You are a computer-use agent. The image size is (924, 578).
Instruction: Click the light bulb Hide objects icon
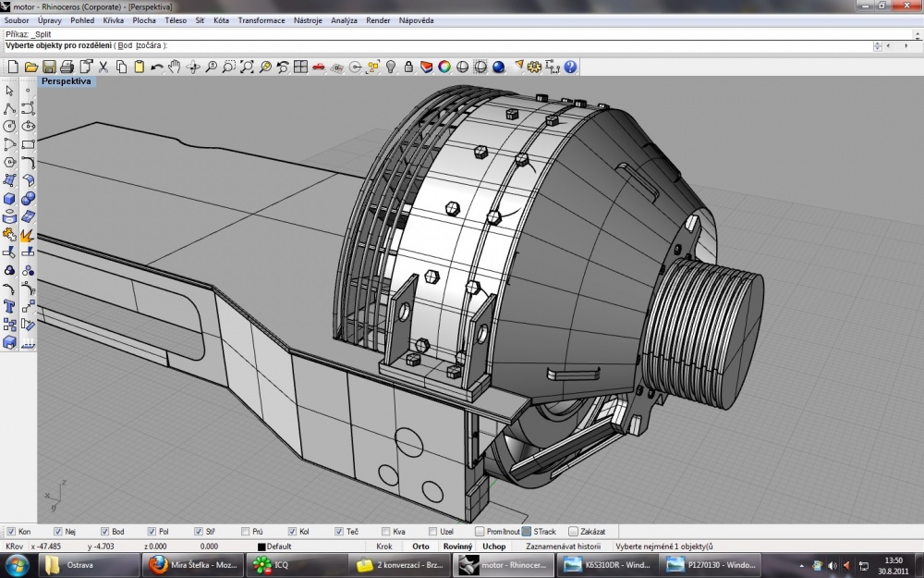click(391, 67)
